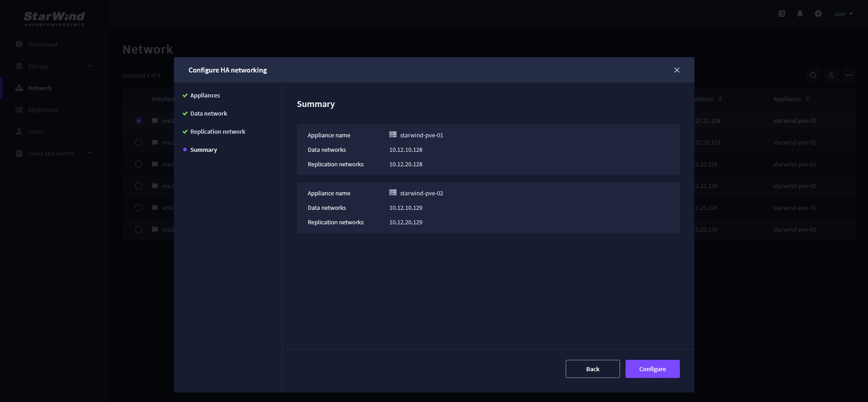Select the fifth row's radio button
Viewport: 868px width, 402px height.
click(139, 208)
